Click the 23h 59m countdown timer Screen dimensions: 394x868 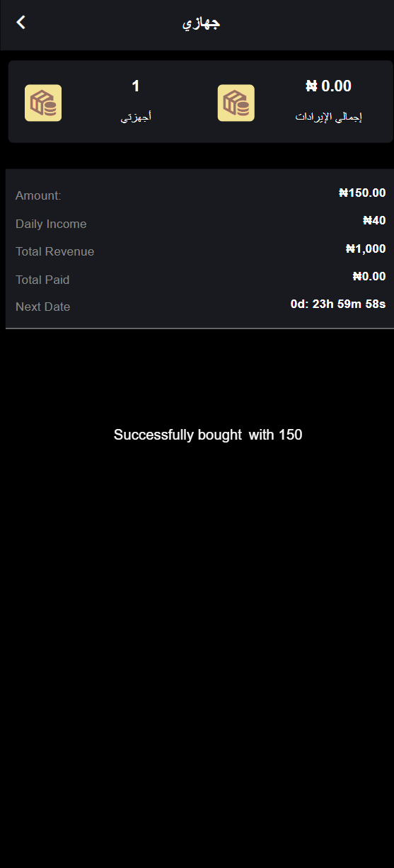tap(338, 304)
